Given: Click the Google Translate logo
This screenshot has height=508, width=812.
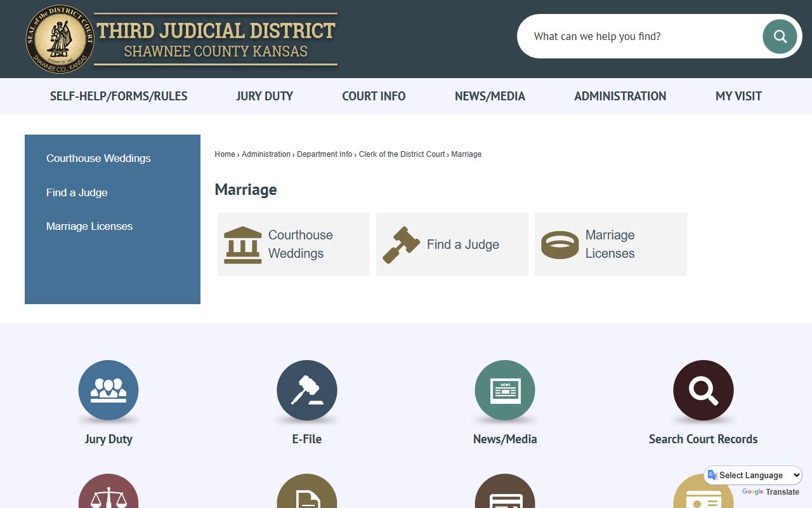Looking at the screenshot, I should click(752, 492).
